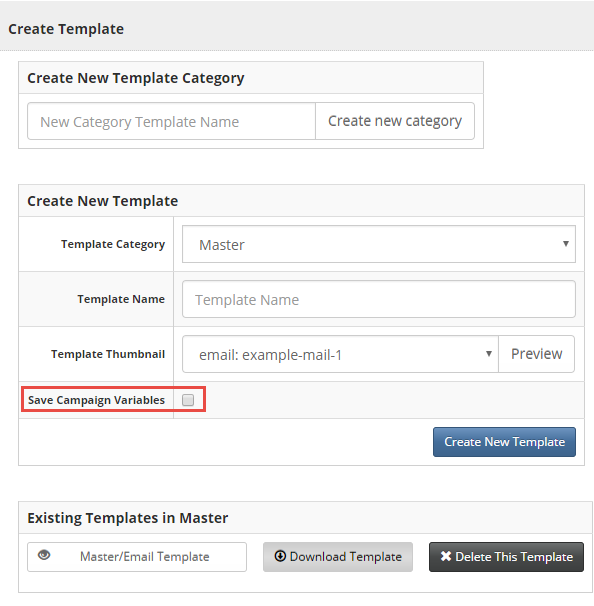Image resolution: width=594 pixels, height=606 pixels.
Task: Click the arrow on the Template Thumbnail selector
Action: click(489, 354)
